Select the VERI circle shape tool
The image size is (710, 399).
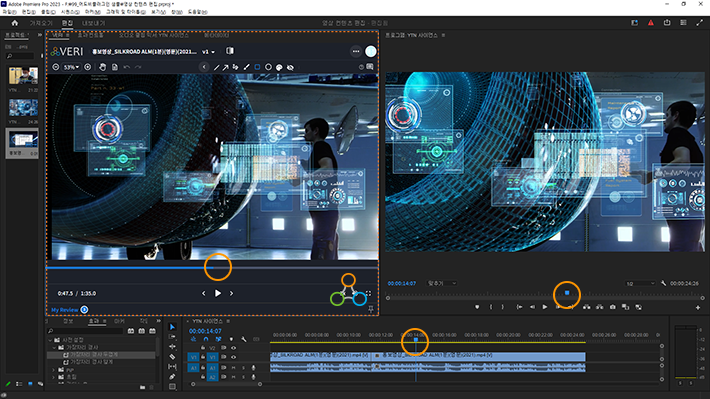point(268,67)
